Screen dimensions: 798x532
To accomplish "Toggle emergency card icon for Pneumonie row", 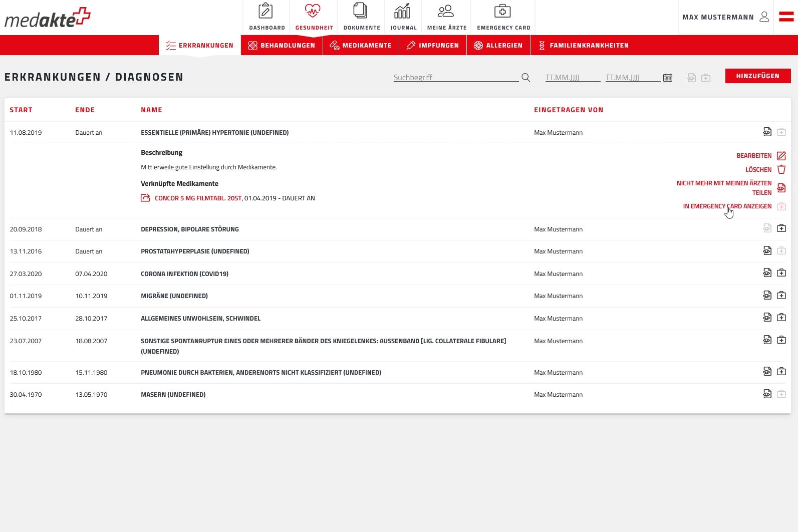I will (x=781, y=372).
